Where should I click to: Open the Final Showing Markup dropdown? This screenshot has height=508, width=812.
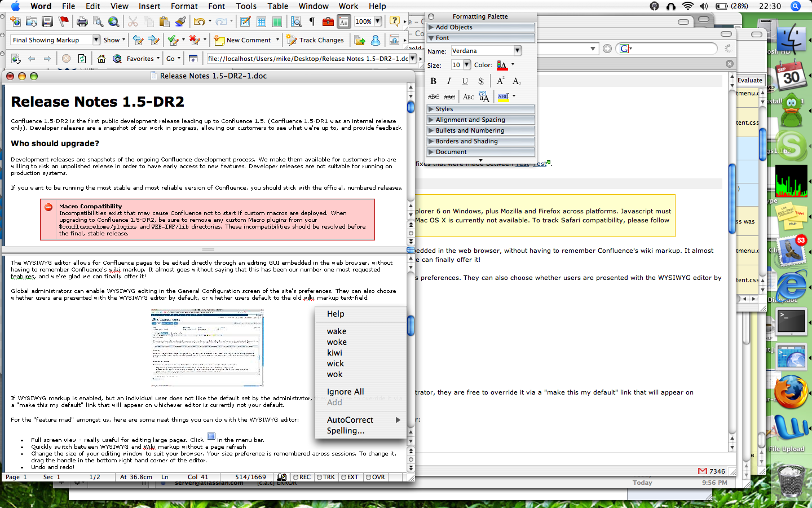[96, 40]
